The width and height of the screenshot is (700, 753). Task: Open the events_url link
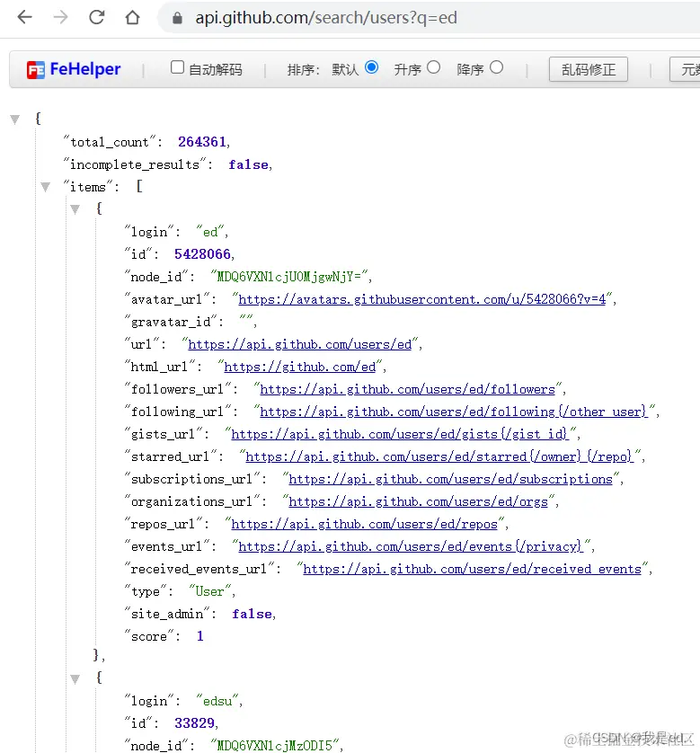pos(411,546)
